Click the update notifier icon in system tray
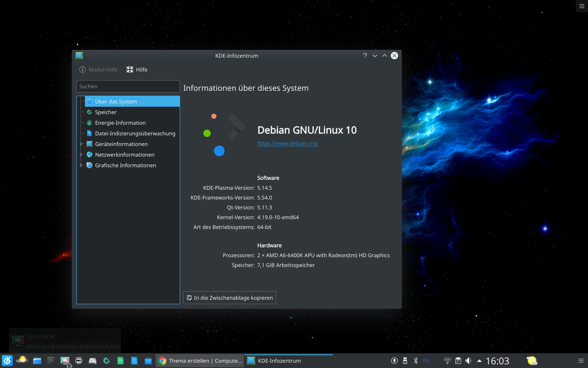 pos(394,361)
